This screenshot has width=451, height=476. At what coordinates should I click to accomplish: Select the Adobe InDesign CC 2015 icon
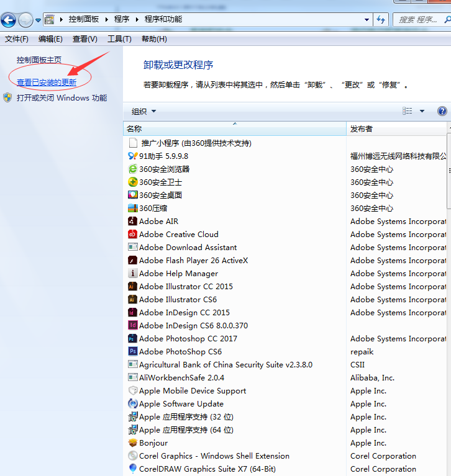132,312
